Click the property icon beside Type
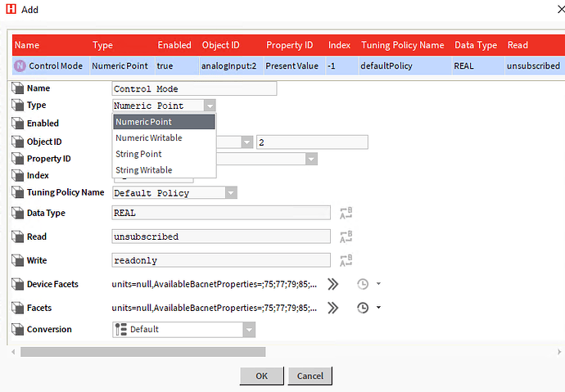 [17, 105]
